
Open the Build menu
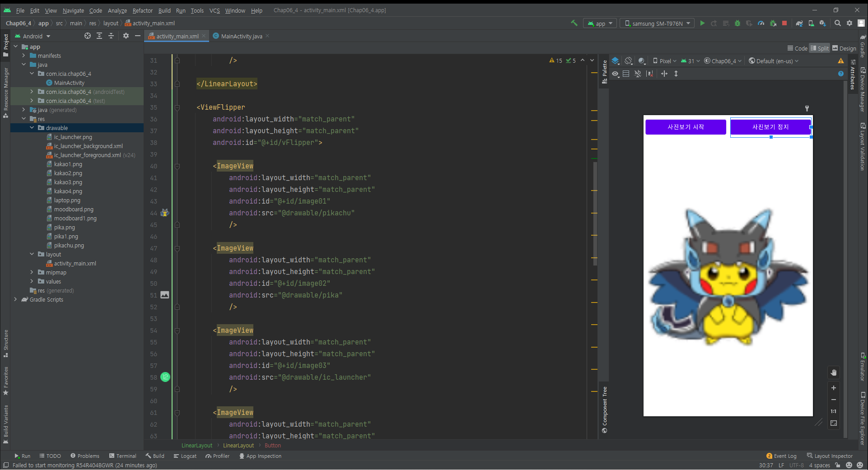(164, 10)
